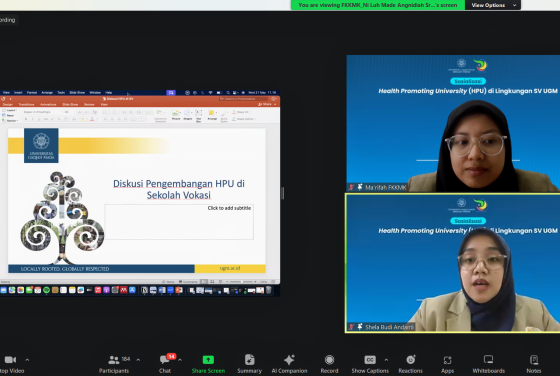Screen dimensions: 560x376
Task: Open the Chat panel with 14 unread
Action: click(x=165, y=364)
